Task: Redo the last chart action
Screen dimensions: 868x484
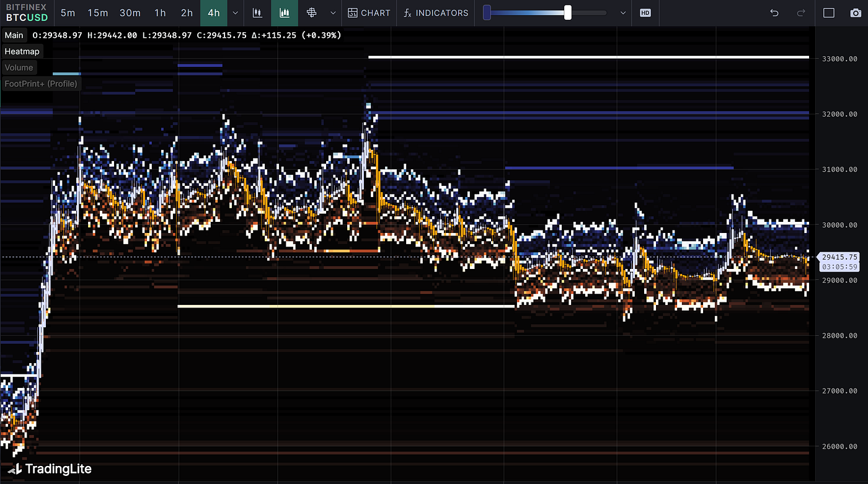Action: 801,12
